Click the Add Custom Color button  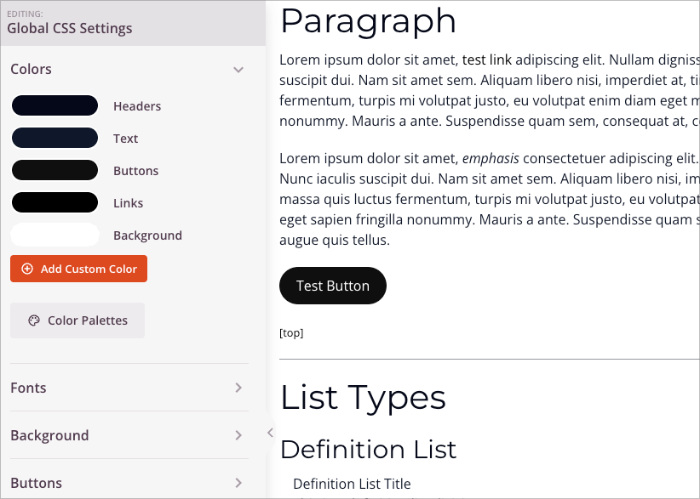point(79,269)
